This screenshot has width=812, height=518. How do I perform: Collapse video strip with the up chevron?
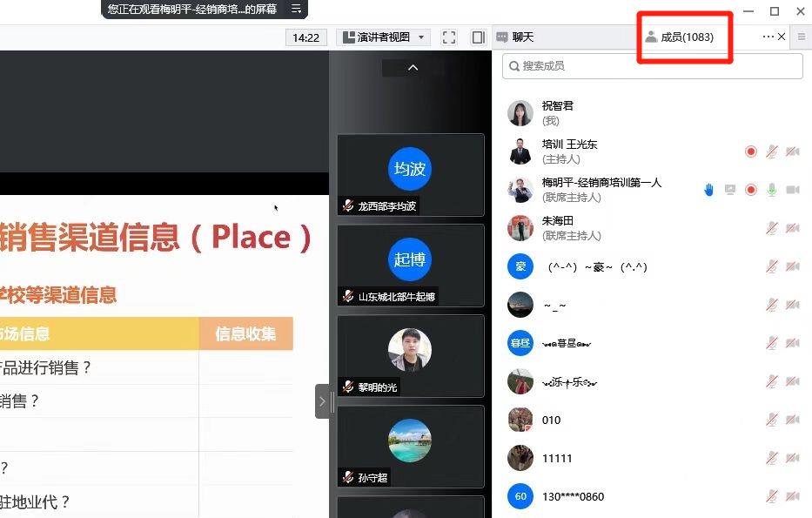click(413, 68)
